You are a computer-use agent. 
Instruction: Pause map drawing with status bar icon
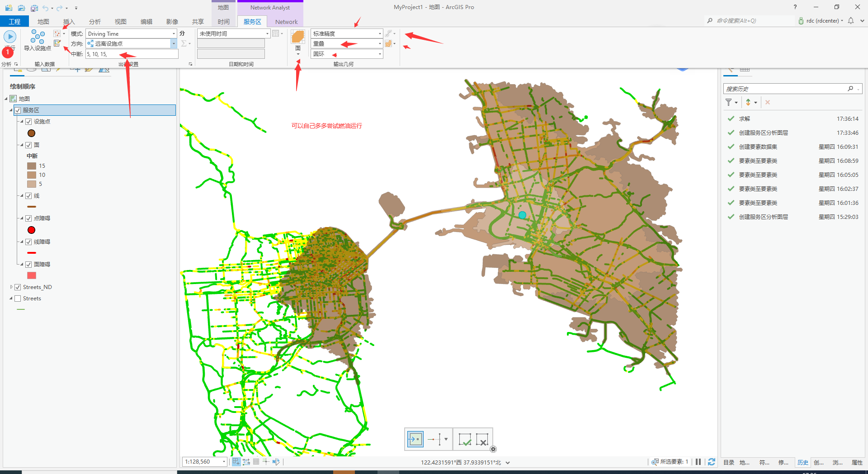point(698,462)
